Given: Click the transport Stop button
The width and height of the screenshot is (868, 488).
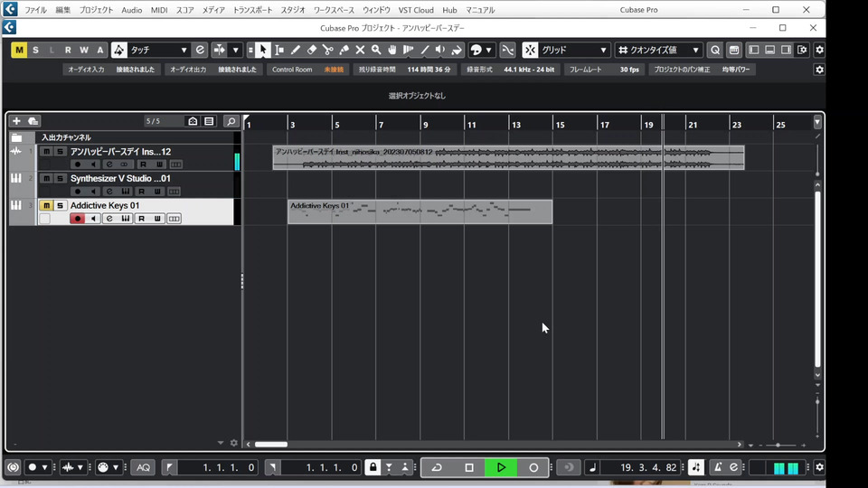Looking at the screenshot, I should (x=469, y=467).
